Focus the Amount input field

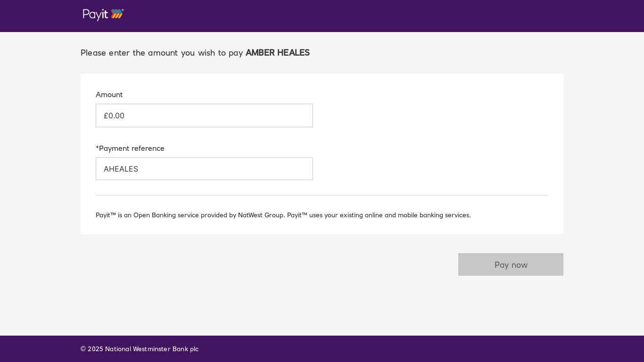[x=204, y=115]
